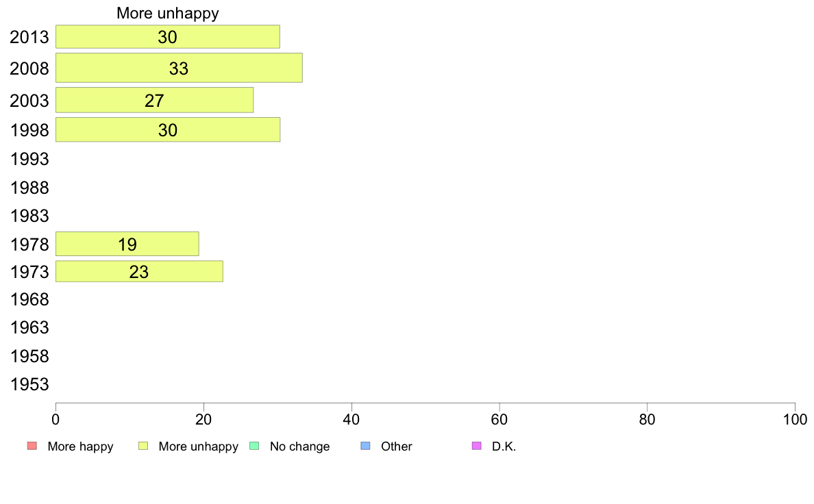Screen dimensions: 814x504
Task: Click the 40 tick on the axis
Action: 351,419
